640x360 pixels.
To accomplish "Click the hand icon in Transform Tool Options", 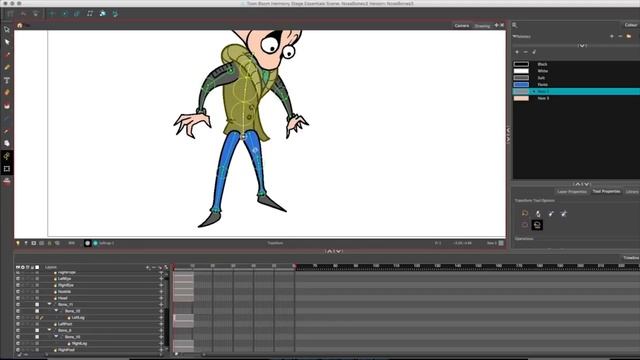I will tap(538, 213).
